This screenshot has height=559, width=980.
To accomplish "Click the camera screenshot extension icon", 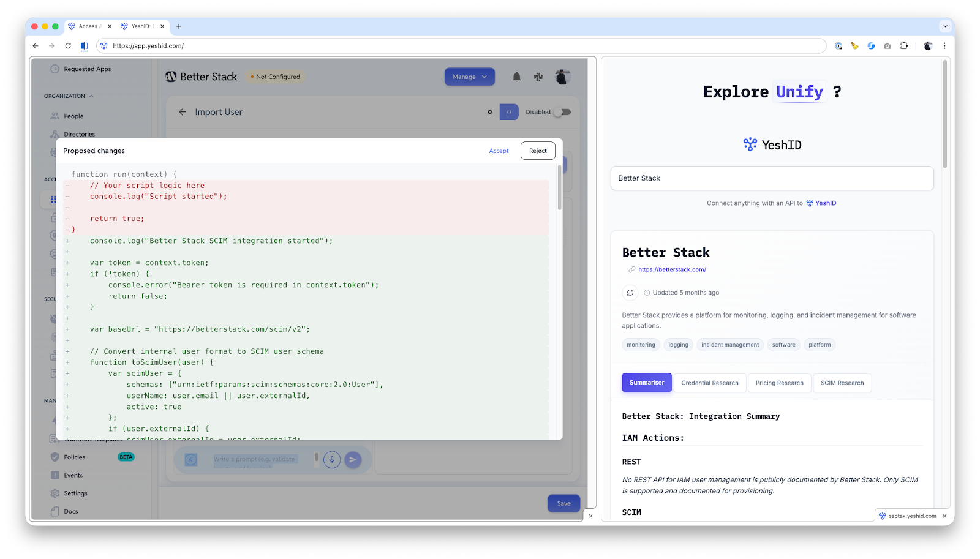I will [x=888, y=46].
